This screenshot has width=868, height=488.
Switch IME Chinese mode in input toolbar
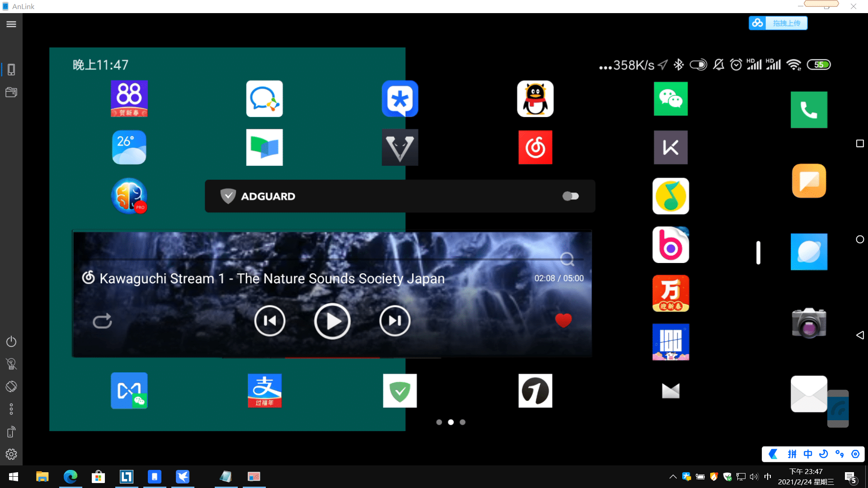808,454
